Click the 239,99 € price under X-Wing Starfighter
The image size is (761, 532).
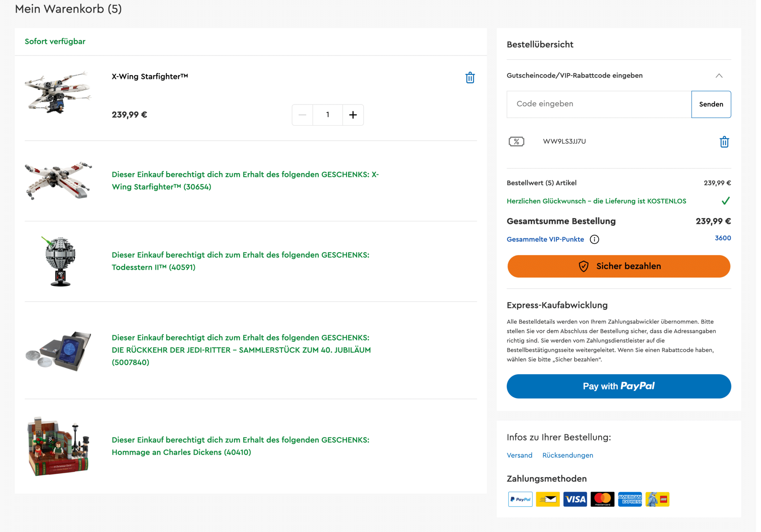pos(129,115)
